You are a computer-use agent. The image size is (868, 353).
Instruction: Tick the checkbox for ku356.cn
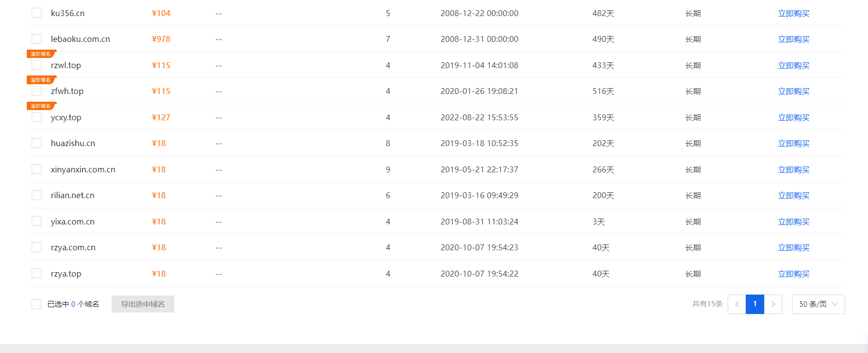point(37,13)
